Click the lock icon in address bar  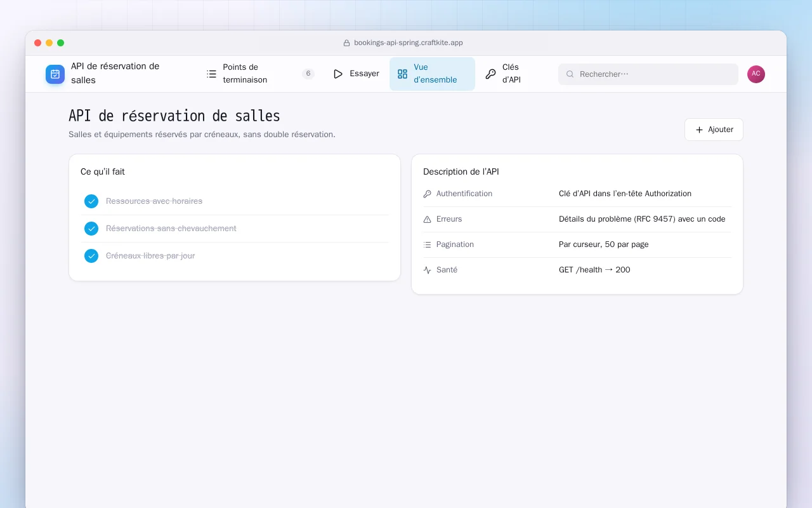click(346, 43)
